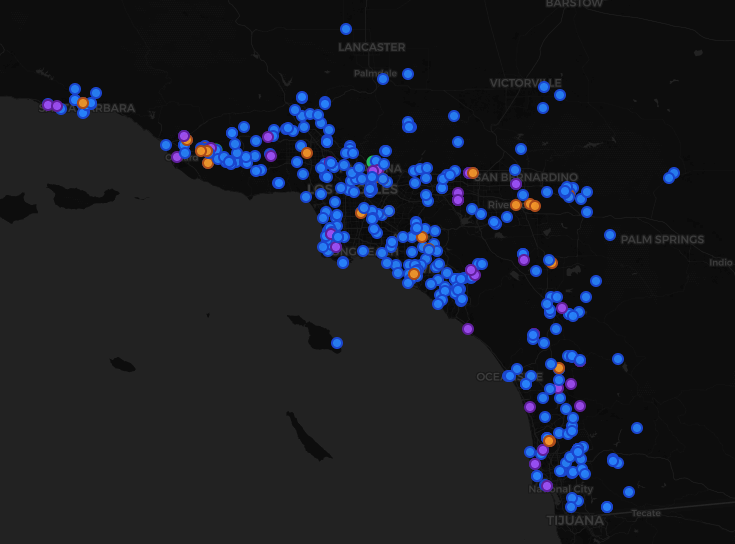735x544 pixels.
Task: Click the blue marker on Santa Catalina Island
Action: [x=337, y=343]
